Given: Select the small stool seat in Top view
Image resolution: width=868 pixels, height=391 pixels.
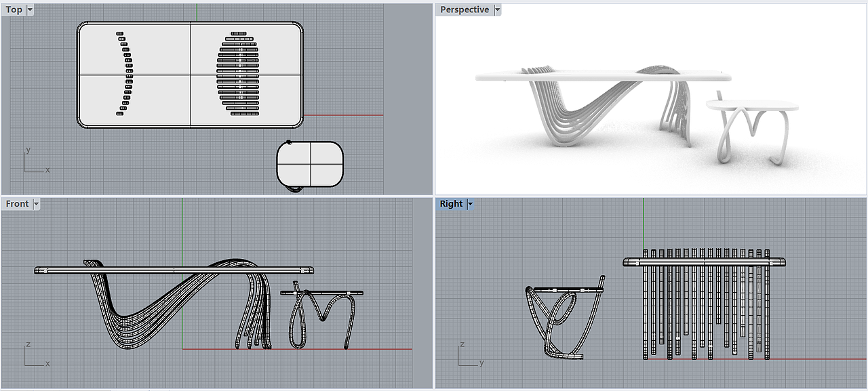Looking at the screenshot, I should 309,163.
